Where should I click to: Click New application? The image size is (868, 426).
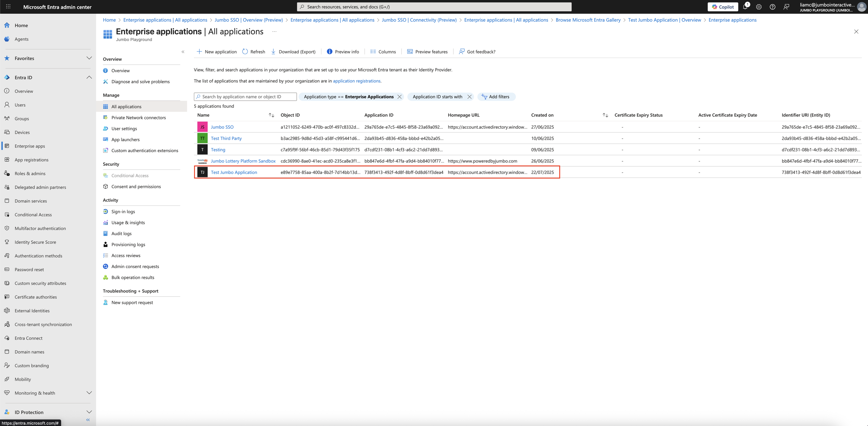point(217,52)
